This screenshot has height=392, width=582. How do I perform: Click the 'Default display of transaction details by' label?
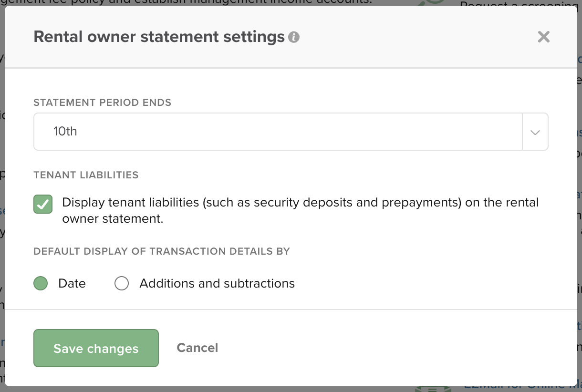[x=162, y=251]
